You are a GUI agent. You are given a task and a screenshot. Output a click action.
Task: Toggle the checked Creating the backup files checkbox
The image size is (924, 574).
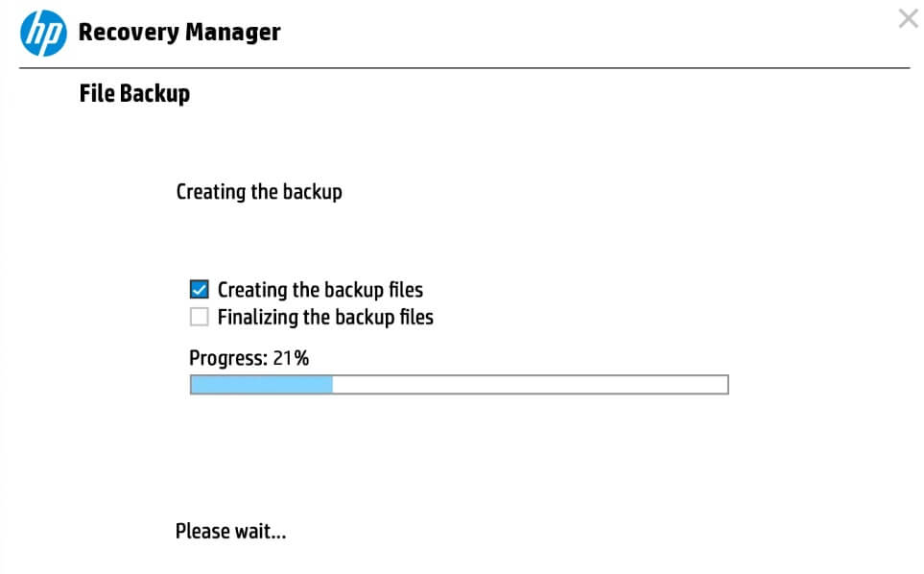click(x=200, y=289)
